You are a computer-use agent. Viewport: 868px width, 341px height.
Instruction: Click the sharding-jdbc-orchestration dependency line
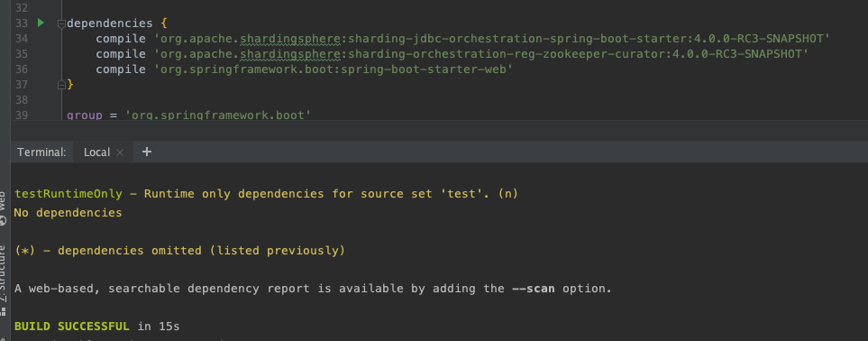click(x=462, y=39)
